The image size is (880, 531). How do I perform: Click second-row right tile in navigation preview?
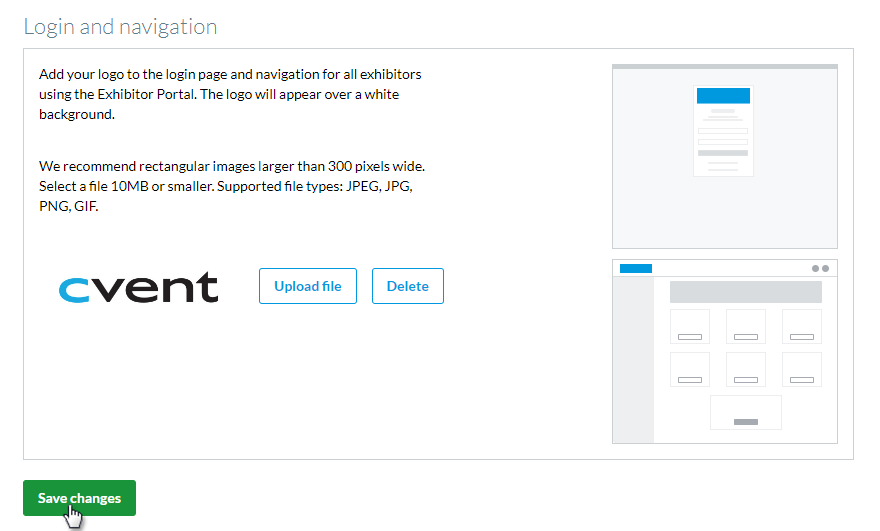[x=801, y=369]
